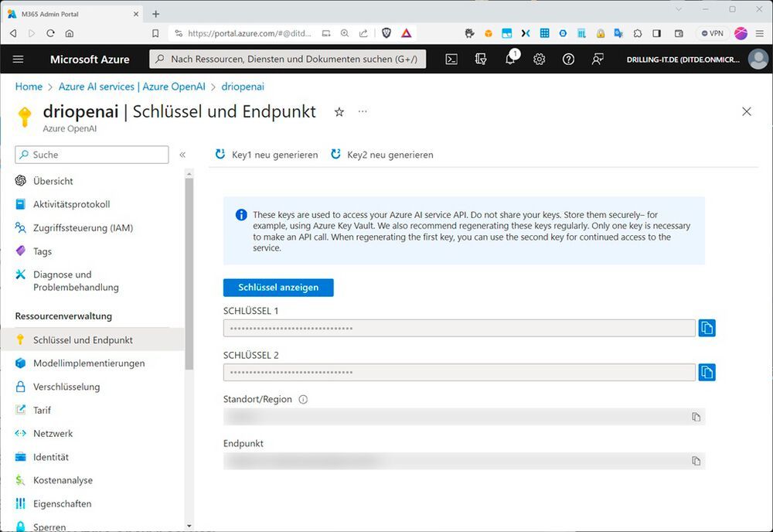Image resolution: width=773 pixels, height=532 pixels.
Task: Go to browser home page
Action: [70, 33]
